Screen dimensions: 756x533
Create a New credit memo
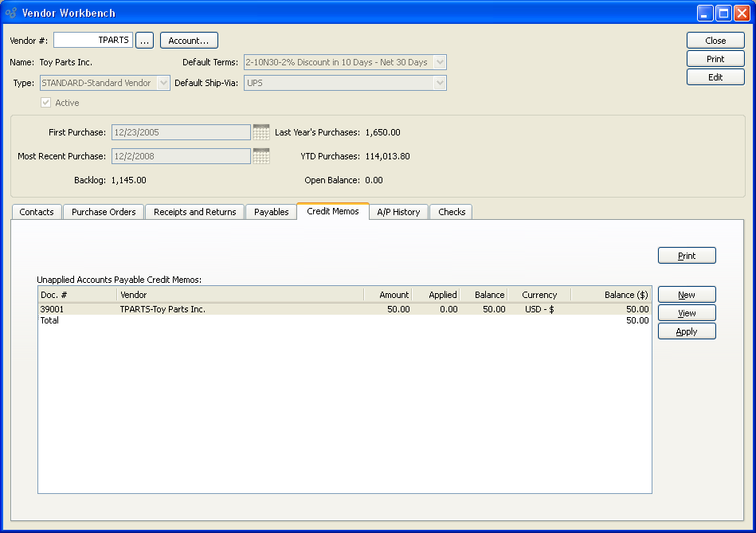[x=687, y=295]
